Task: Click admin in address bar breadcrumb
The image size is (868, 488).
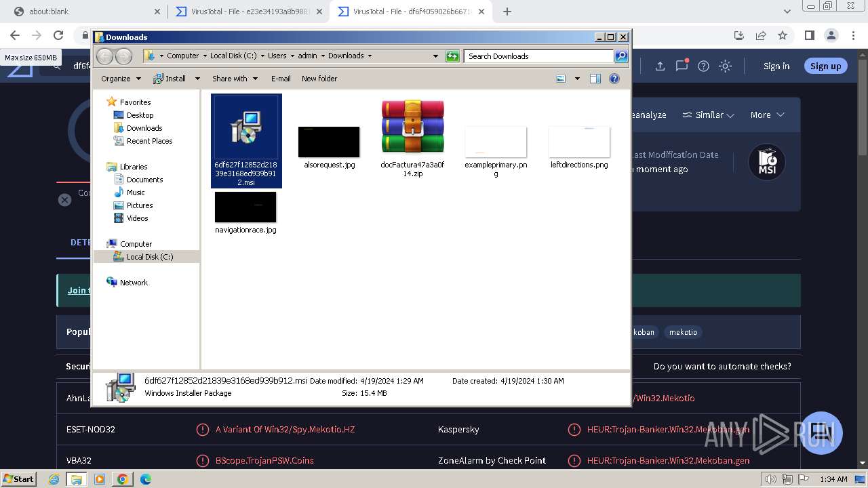Action: pyautogui.click(x=307, y=56)
